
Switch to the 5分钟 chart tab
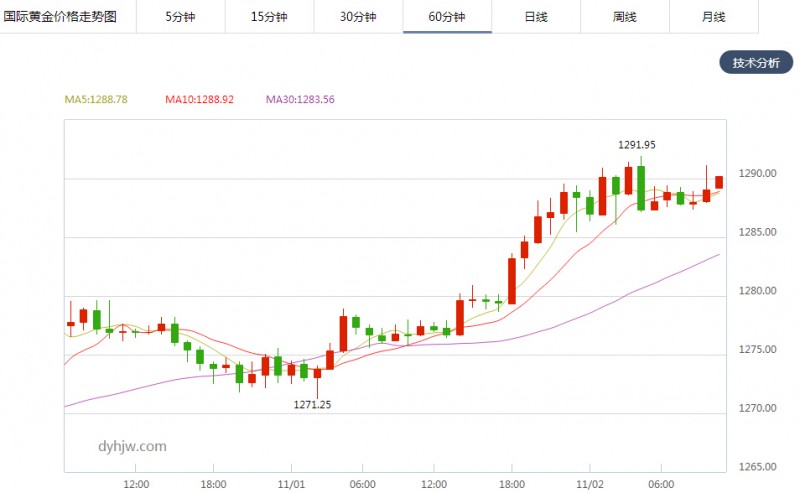pos(181,17)
